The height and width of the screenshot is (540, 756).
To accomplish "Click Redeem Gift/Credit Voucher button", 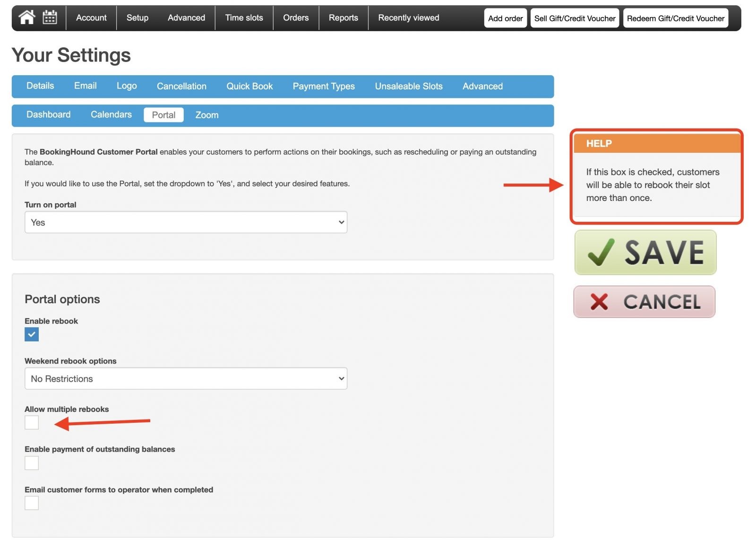I will tap(675, 18).
